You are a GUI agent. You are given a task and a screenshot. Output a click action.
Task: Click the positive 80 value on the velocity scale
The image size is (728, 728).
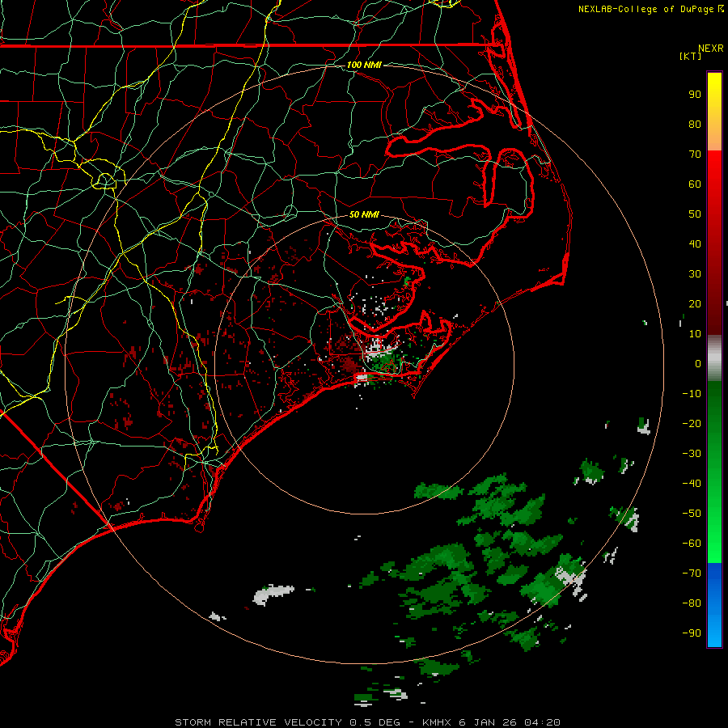pyautogui.click(x=695, y=124)
